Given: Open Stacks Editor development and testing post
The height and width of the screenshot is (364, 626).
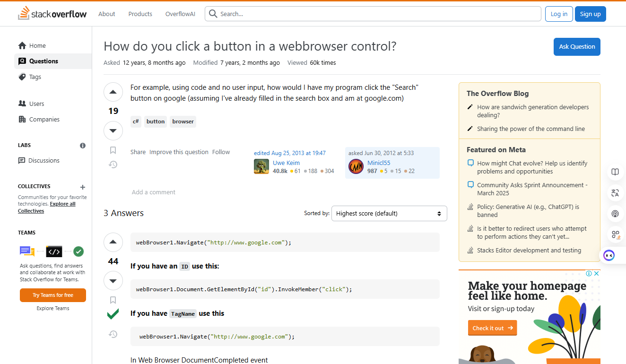Looking at the screenshot, I should click(529, 251).
